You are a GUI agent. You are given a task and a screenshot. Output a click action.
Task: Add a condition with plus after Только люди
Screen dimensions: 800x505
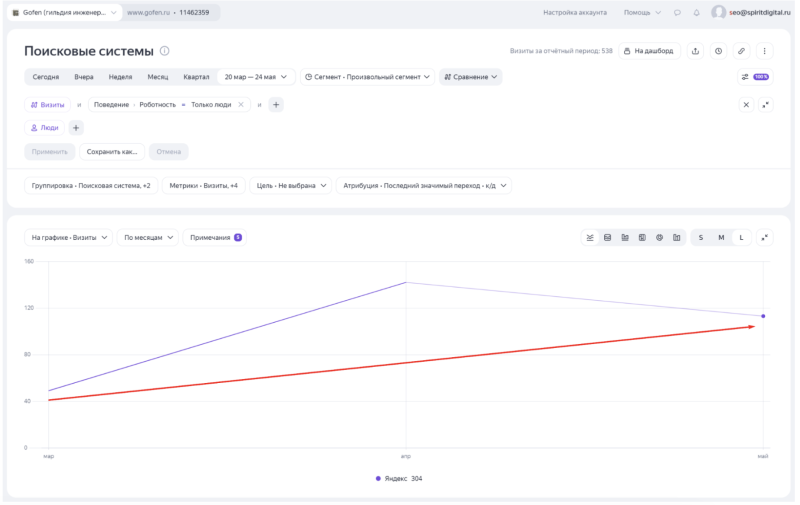276,105
